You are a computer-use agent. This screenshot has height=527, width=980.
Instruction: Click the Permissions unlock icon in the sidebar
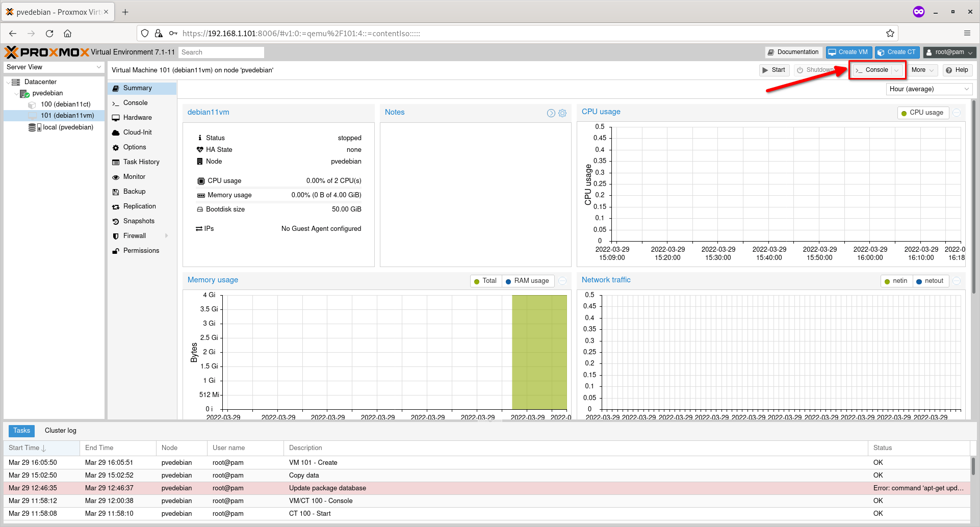point(116,251)
